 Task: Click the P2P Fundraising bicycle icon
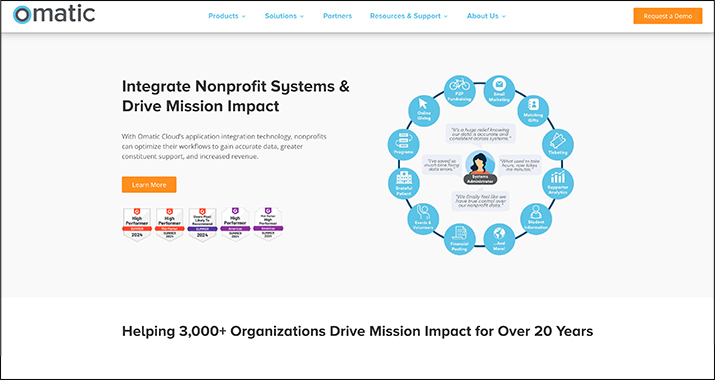pyautogui.click(x=460, y=91)
